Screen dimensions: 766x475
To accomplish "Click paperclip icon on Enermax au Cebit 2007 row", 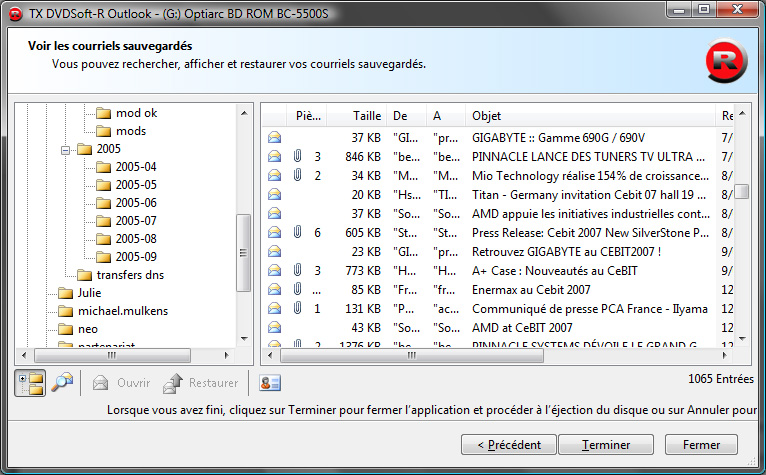I will (x=297, y=289).
